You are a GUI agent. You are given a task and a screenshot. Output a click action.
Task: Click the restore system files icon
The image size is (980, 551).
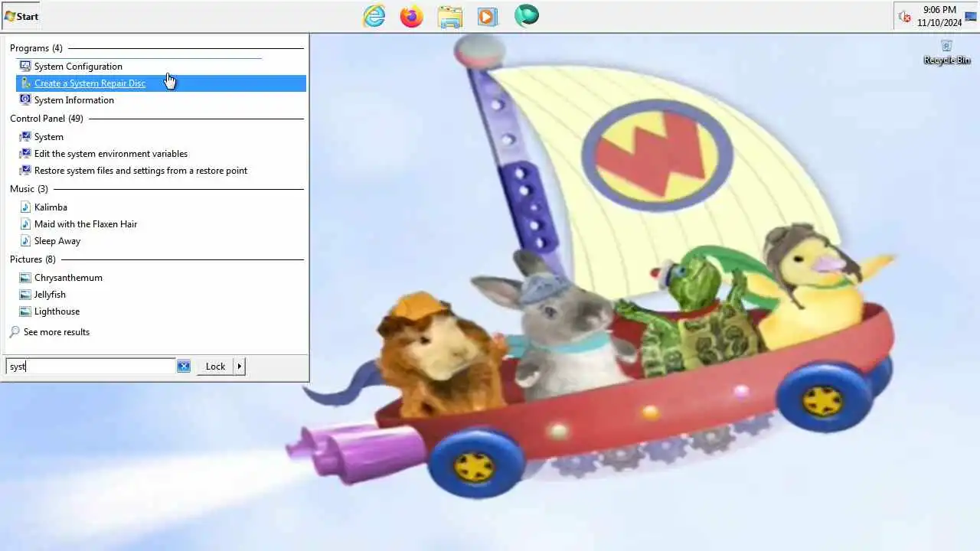coord(25,171)
